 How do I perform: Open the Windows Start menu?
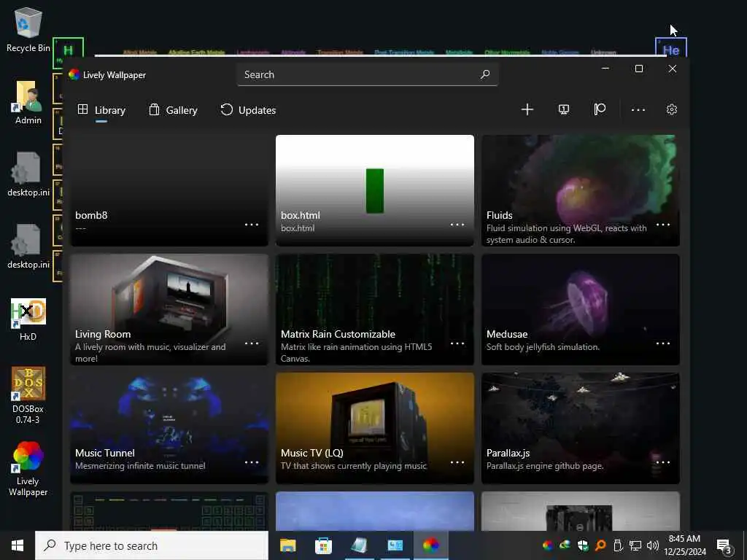(18, 545)
